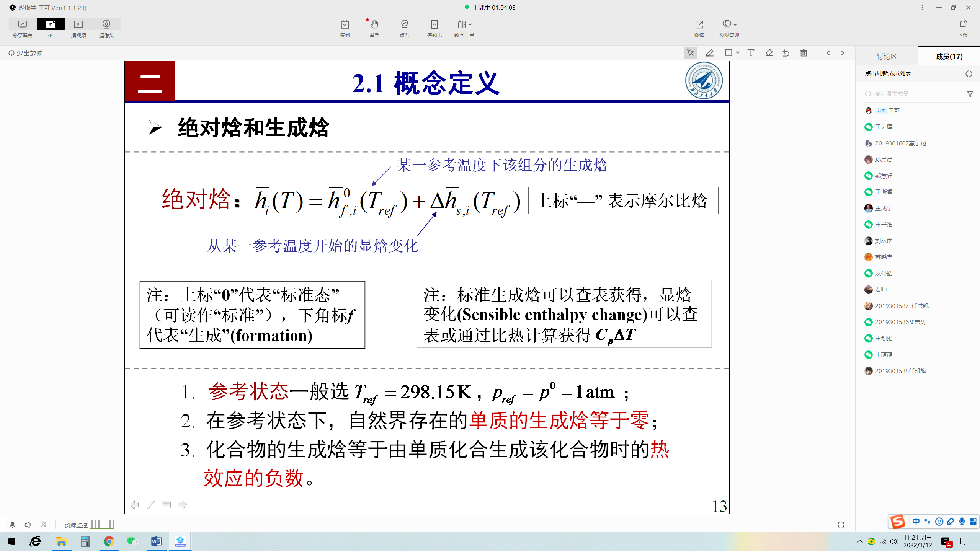980x551 pixels.
Task: Open the shape tool dropdown arrow
Action: (738, 53)
